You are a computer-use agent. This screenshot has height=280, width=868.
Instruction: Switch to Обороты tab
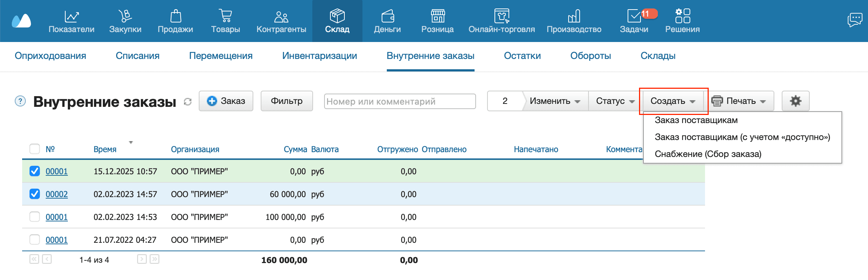tap(591, 56)
